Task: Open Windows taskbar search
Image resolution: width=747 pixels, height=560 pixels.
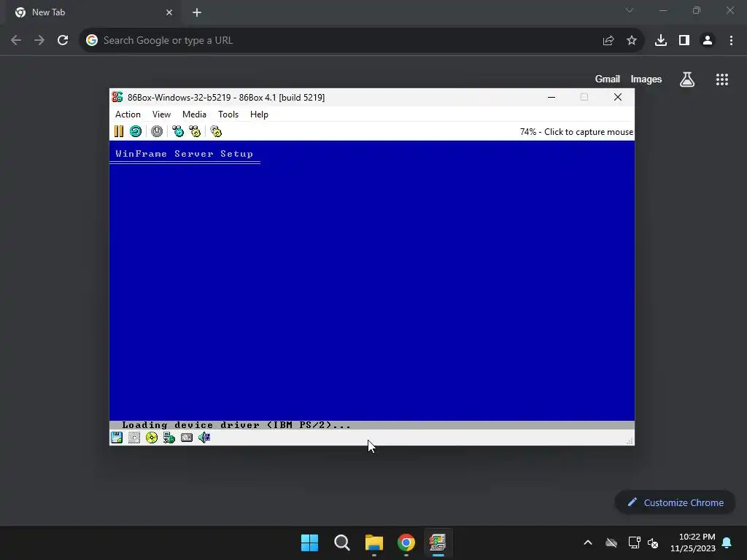Action: click(x=342, y=542)
